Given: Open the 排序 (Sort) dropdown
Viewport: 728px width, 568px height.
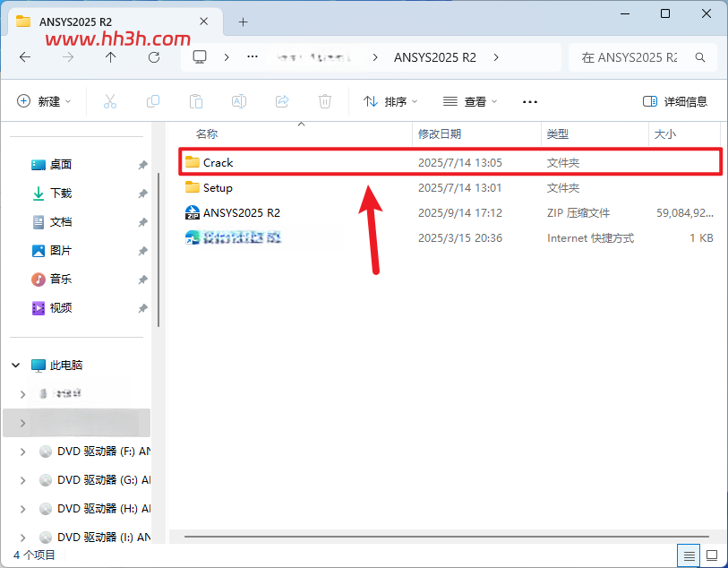Looking at the screenshot, I should coord(390,101).
